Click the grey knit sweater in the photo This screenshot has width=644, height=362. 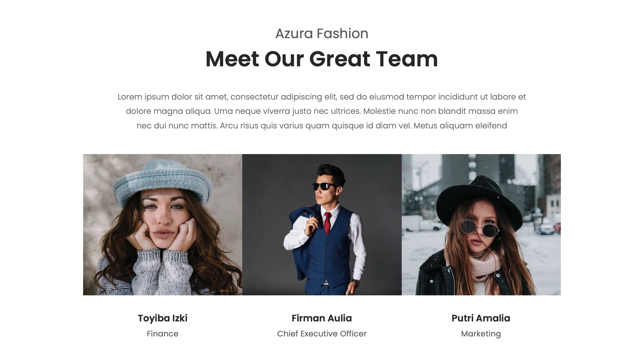pos(154,272)
